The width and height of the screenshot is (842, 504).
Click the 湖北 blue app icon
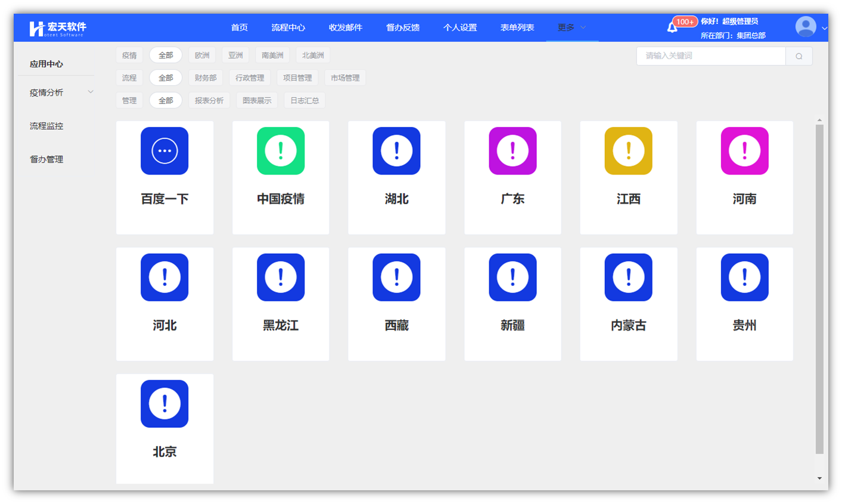pyautogui.click(x=396, y=151)
